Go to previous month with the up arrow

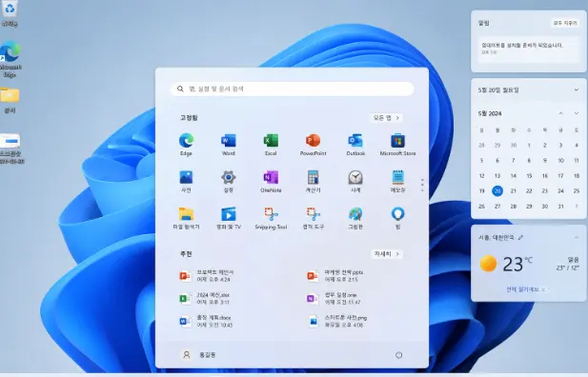[x=561, y=113]
